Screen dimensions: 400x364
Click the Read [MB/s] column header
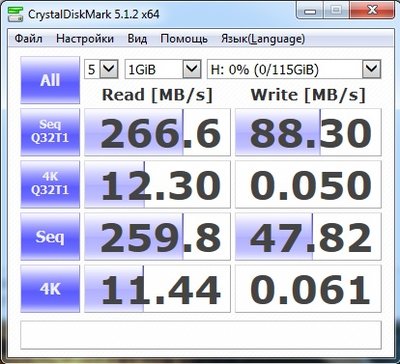157,95
